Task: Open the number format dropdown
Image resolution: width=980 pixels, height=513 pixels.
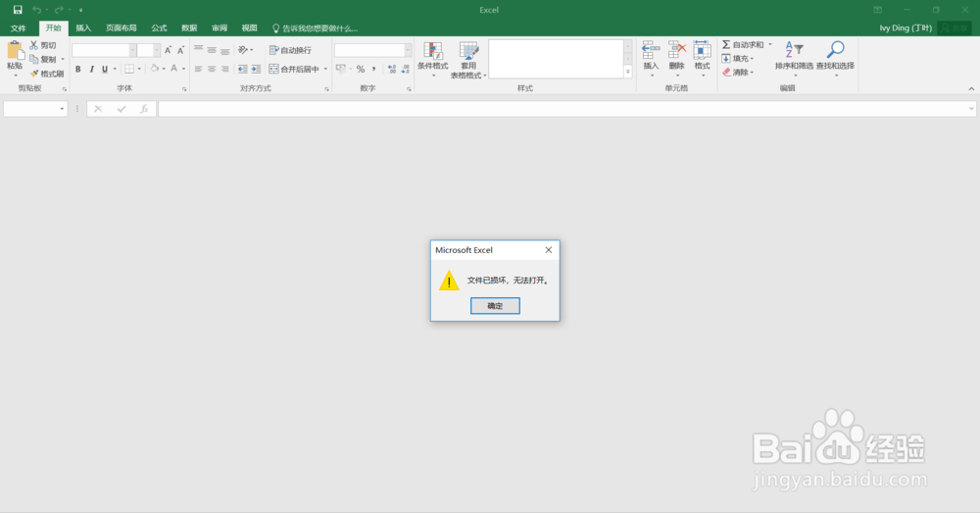Action: [x=408, y=50]
